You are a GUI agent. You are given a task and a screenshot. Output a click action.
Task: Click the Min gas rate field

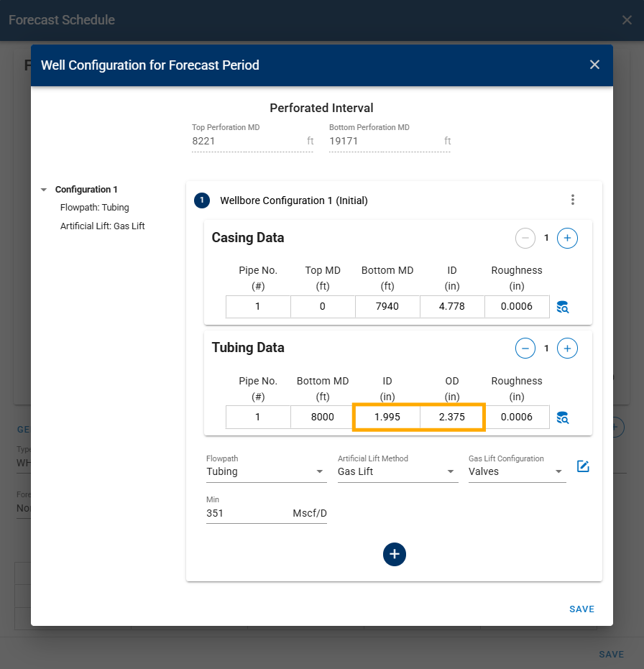[244, 513]
